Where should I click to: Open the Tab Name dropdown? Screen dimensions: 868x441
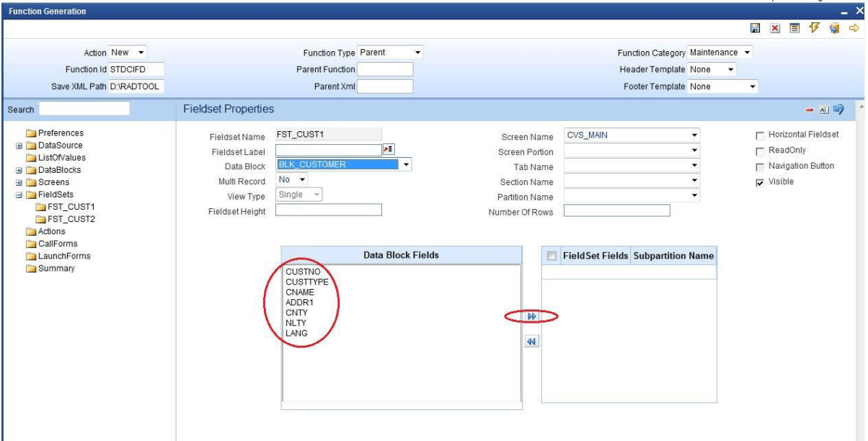coord(632,166)
